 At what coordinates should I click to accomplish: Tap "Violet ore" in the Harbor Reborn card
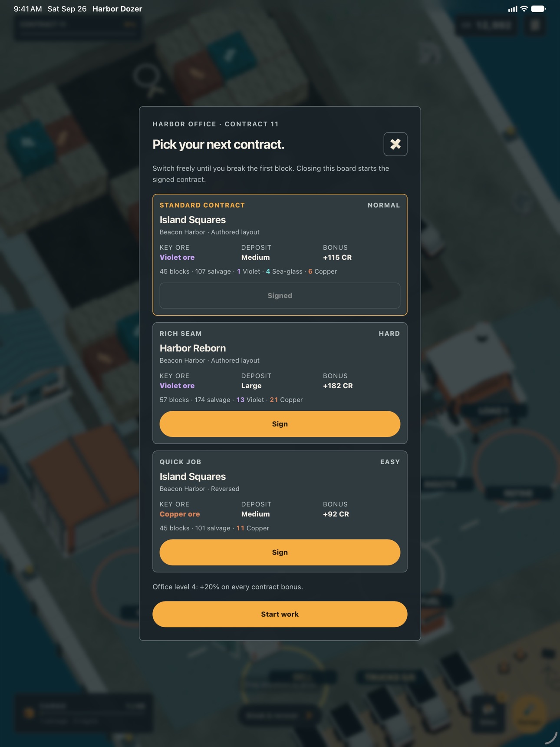pyautogui.click(x=177, y=386)
